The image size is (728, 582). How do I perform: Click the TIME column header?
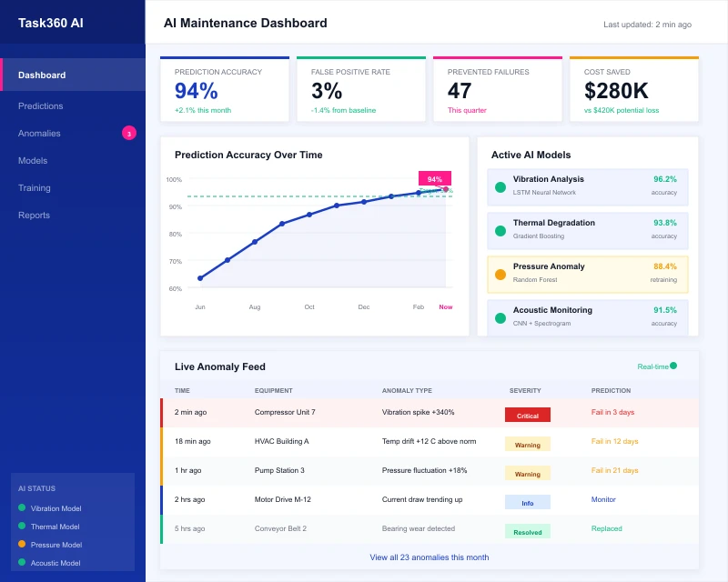(182, 390)
